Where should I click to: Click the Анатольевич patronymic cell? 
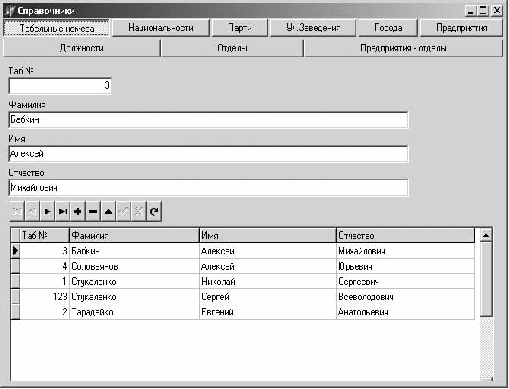point(406,312)
